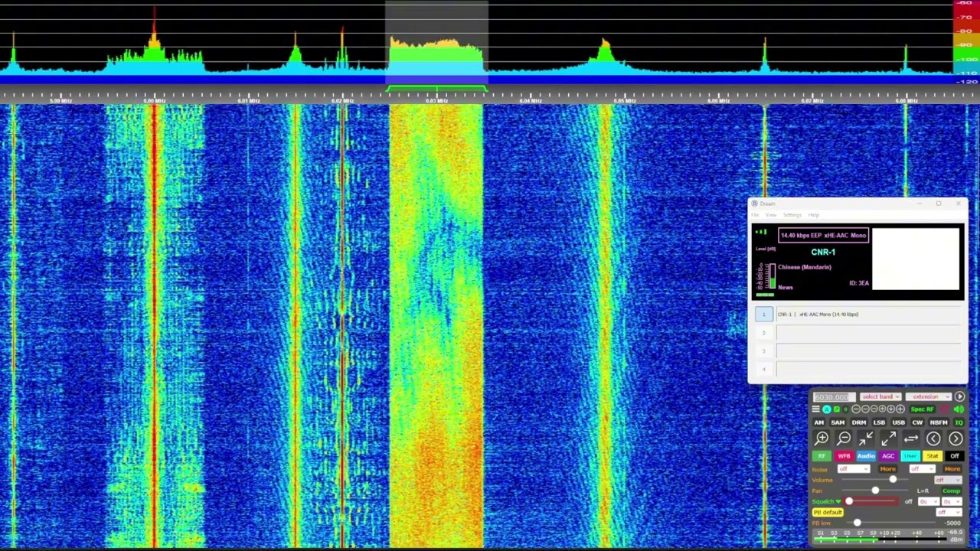
Task: Click the cyan circular A icon
Action: [827, 409]
